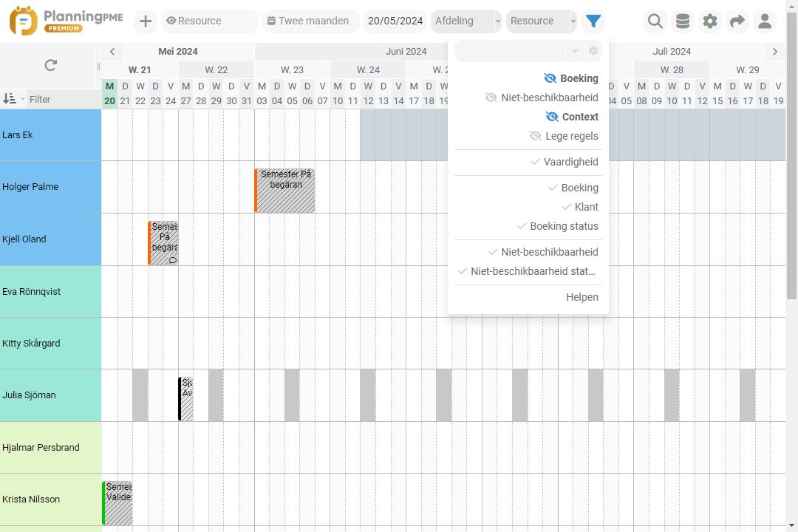The height and width of the screenshot is (532, 798).
Task: Open Julia Sjöman's black-striped booking
Action: [185, 398]
